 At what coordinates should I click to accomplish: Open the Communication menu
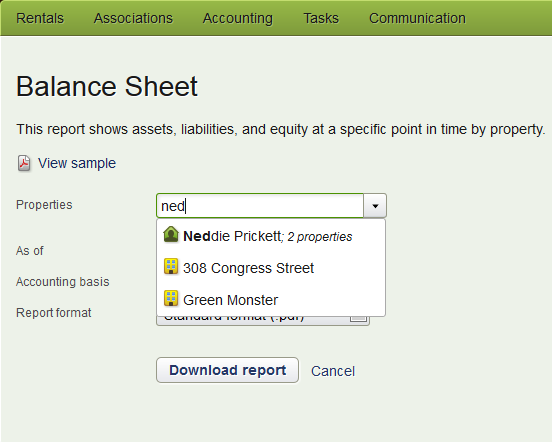click(417, 18)
